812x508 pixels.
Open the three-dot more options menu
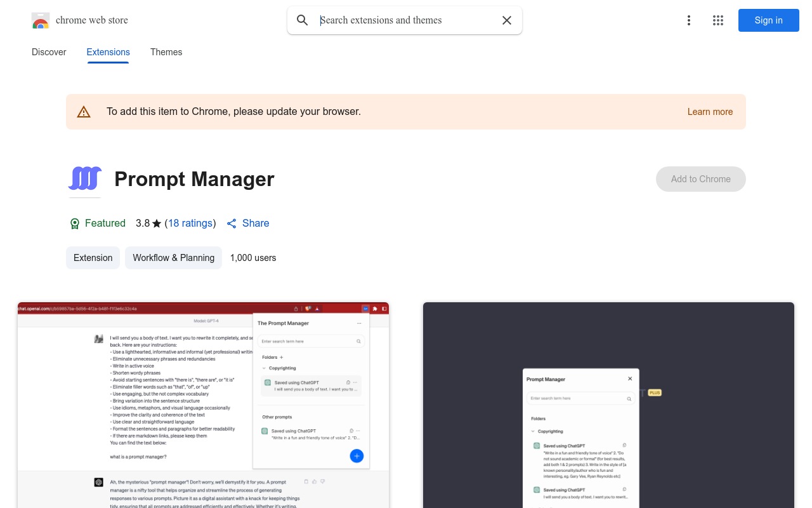pyautogui.click(x=688, y=20)
